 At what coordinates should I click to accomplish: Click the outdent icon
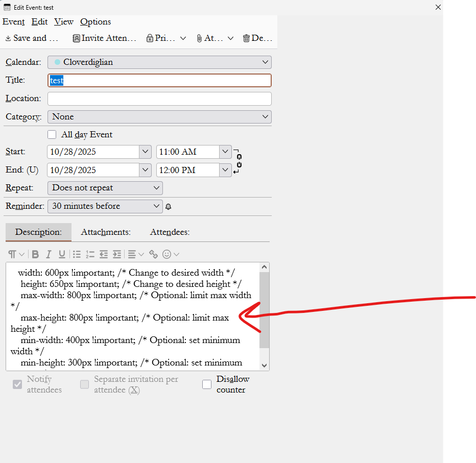[104, 254]
